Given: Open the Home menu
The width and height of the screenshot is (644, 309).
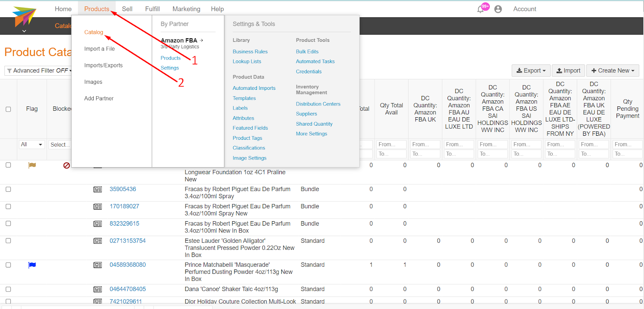Looking at the screenshot, I should [63, 9].
